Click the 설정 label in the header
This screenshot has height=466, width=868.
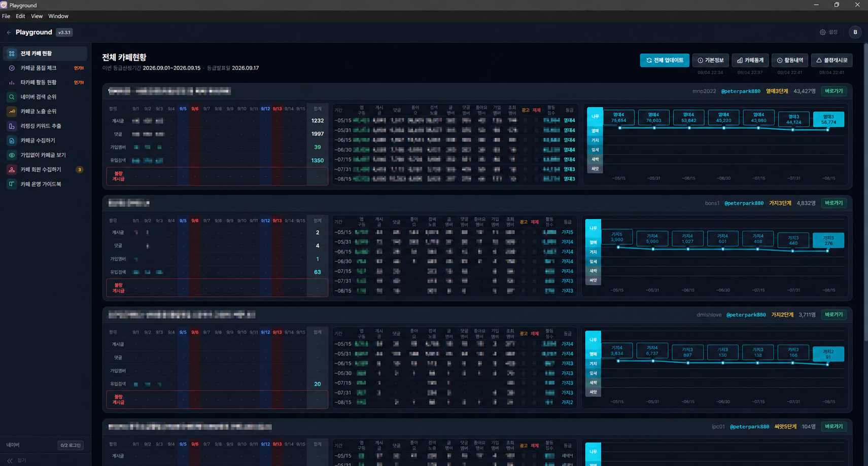[x=833, y=32]
